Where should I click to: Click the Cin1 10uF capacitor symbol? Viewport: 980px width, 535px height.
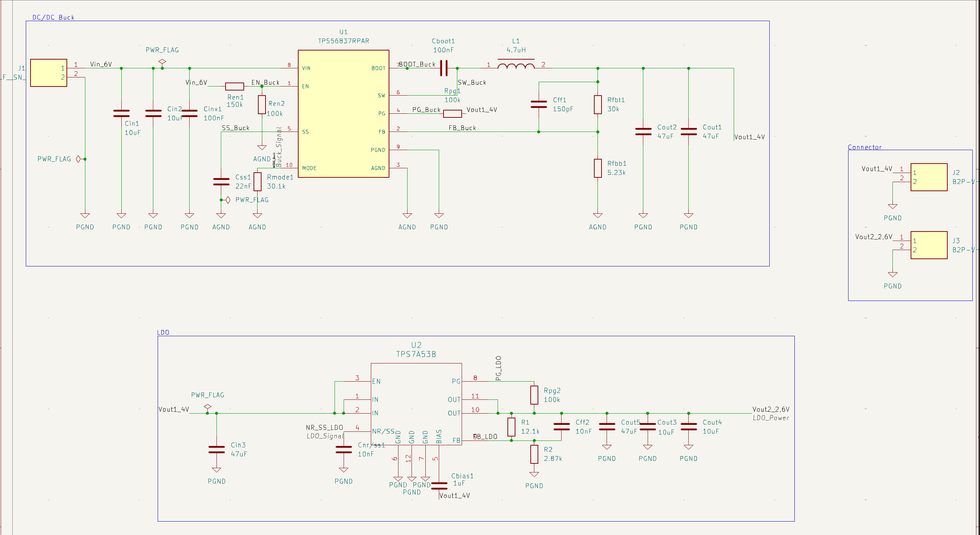tap(121, 113)
